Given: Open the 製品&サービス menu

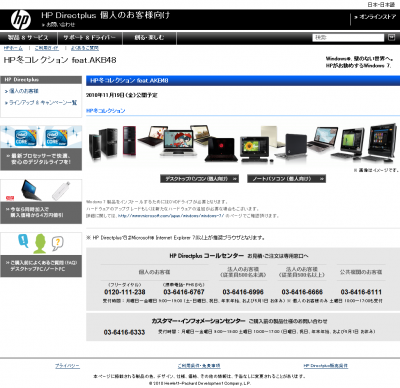Looking at the screenshot, I should pos(28,38).
